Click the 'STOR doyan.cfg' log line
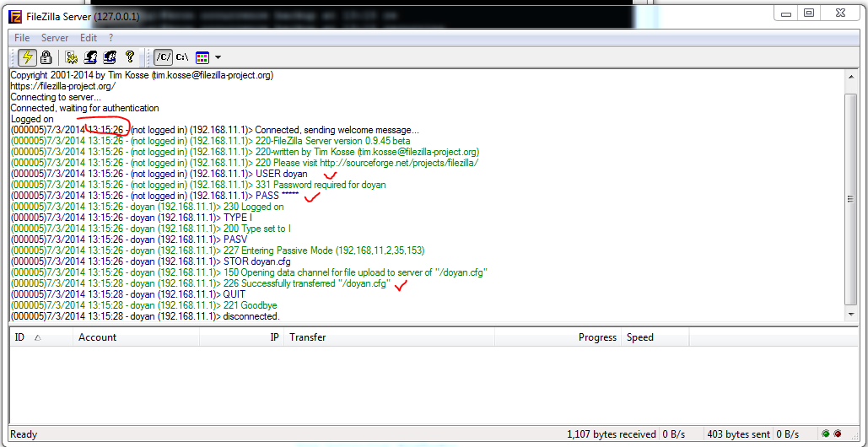Screen dimensions: 868x447 coord(150,261)
